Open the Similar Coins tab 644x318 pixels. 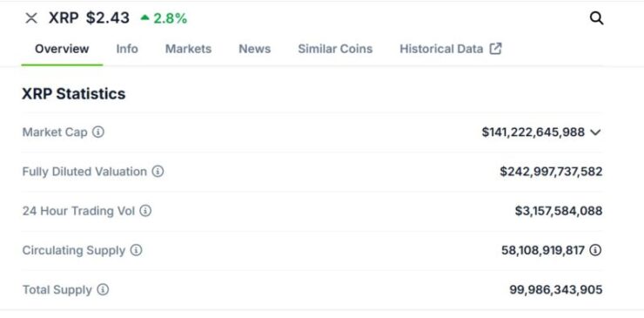tap(335, 49)
